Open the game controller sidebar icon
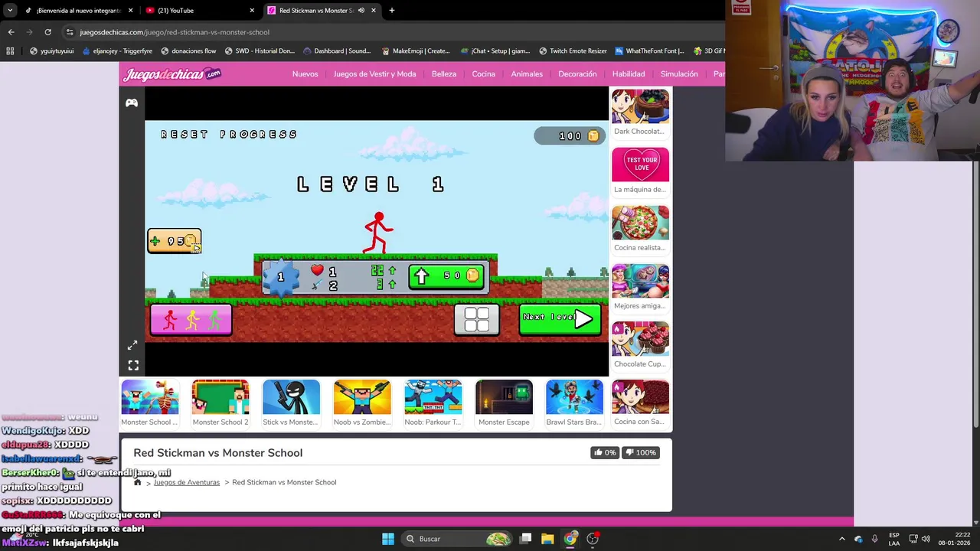 click(x=132, y=103)
